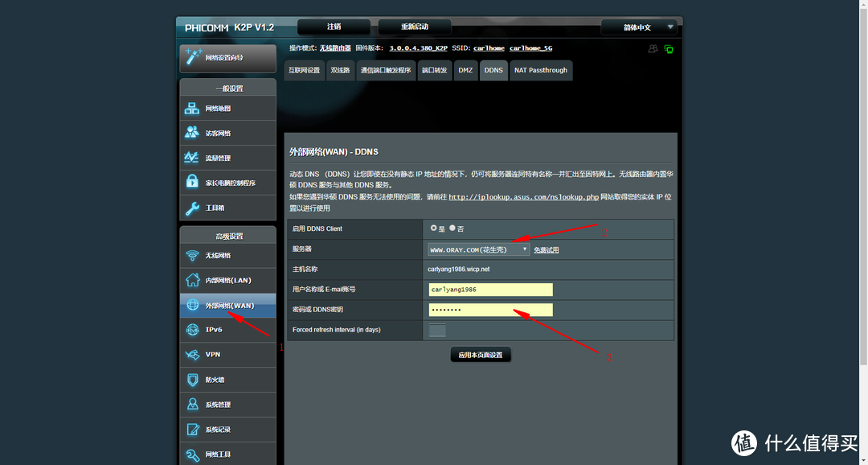868x465 pixels.
Task: Click the carlhome_5G SSID link
Action: (531, 48)
